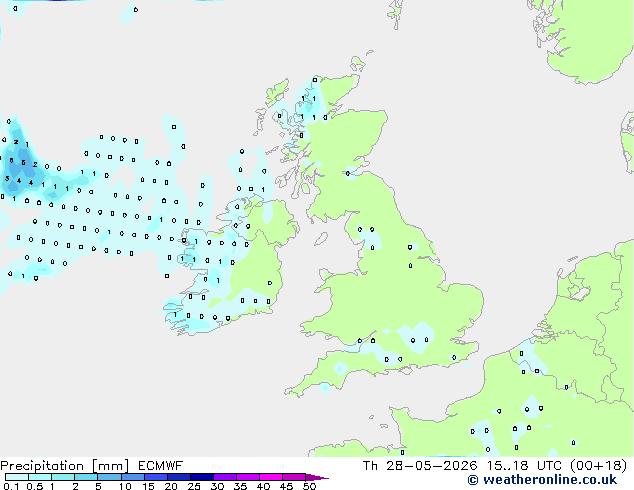634x490 pixels.
Task: Click legend label '0.1'
Action: tap(11, 486)
